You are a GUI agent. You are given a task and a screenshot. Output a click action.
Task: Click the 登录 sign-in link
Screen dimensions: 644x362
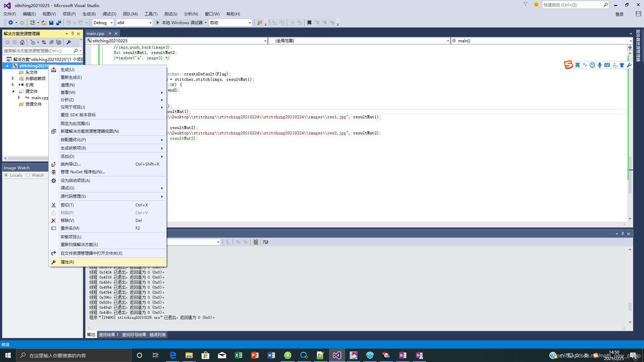click(x=620, y=14)
